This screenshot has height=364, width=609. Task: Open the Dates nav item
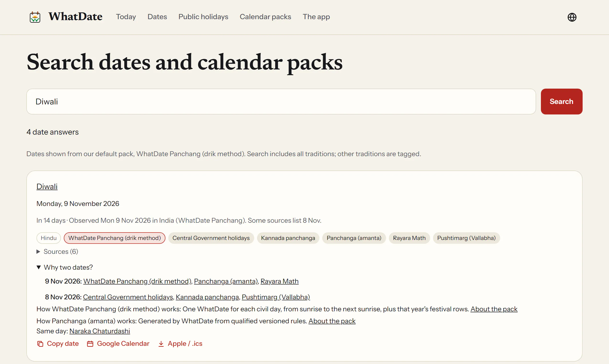pyautogui.click(x=157, y=17)
